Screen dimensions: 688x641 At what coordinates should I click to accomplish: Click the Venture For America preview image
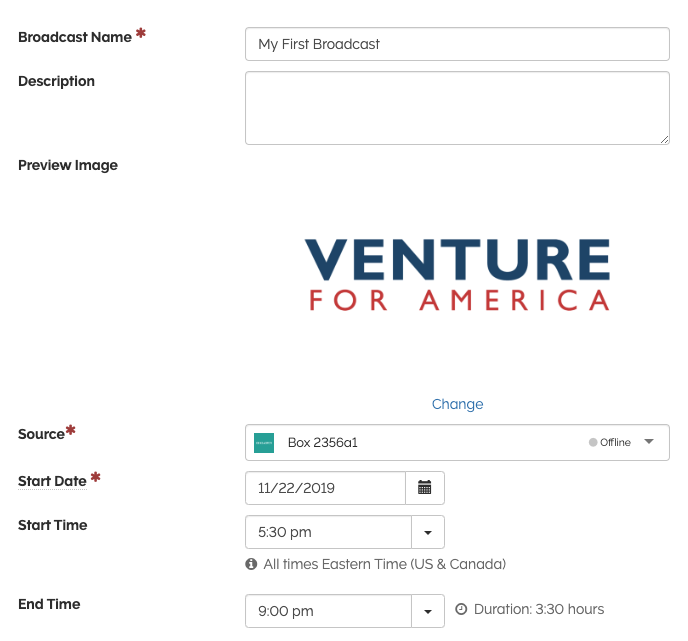[x=457, y=274]
